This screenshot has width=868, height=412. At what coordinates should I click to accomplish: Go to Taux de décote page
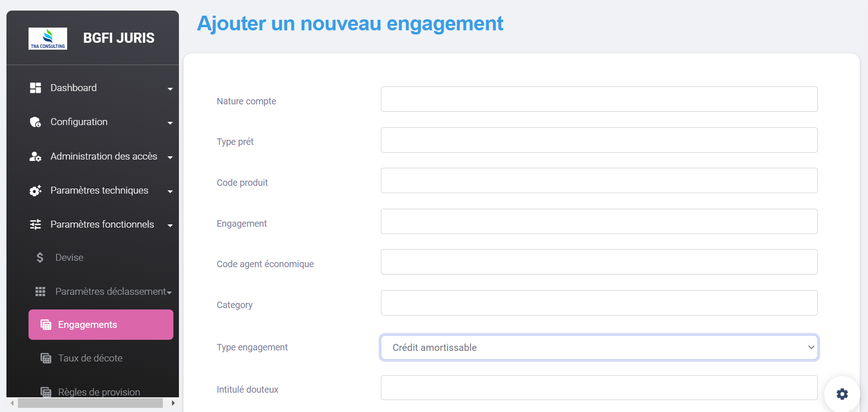pos(90,358)
